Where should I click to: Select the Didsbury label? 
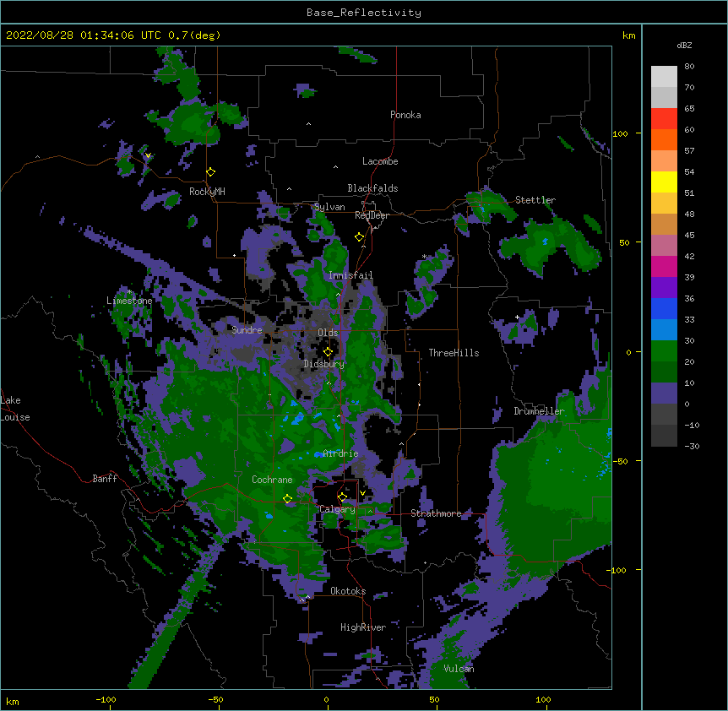pos(324,364)
